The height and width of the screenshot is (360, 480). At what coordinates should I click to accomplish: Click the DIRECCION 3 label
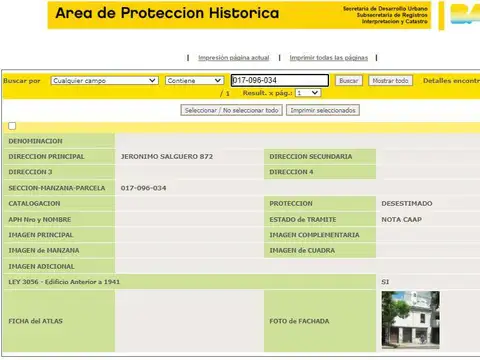[30, 172]
